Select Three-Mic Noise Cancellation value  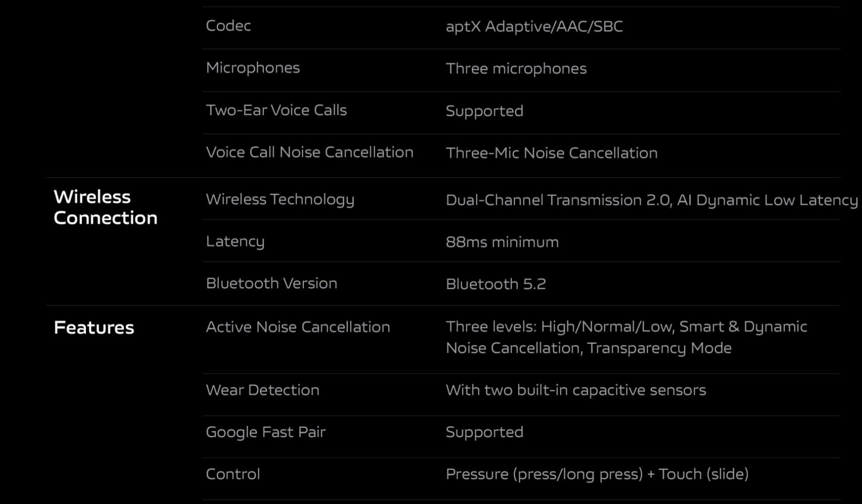pos(551,153)
